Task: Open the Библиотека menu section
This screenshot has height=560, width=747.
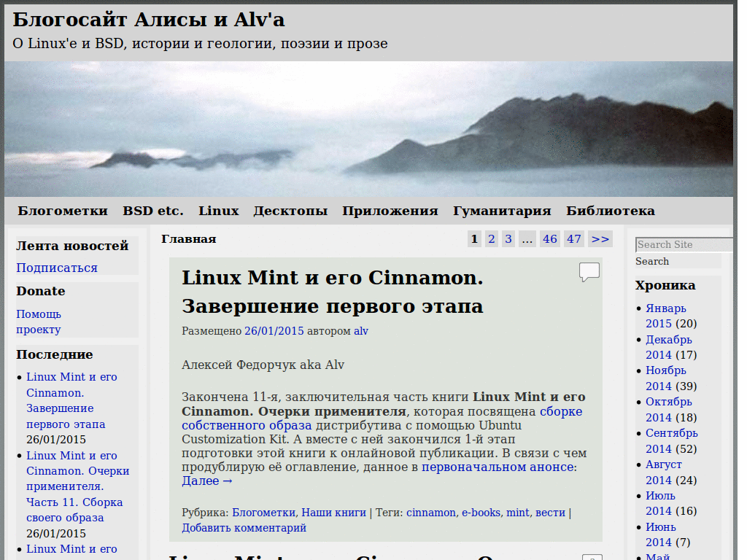Action: tap(611, 211)
